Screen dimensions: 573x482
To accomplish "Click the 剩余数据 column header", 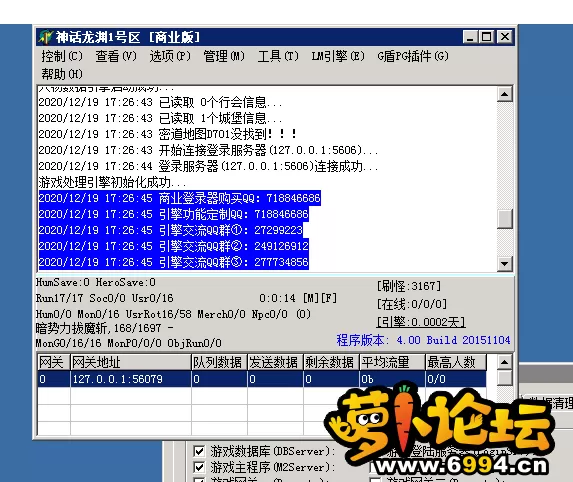I will tap(331, 362).
